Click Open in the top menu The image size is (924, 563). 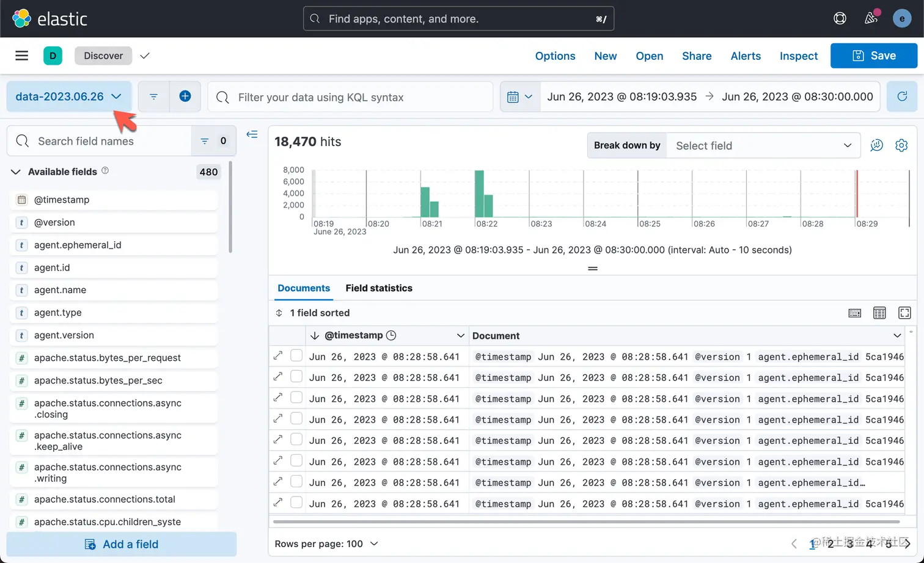(x=649, y=56)
